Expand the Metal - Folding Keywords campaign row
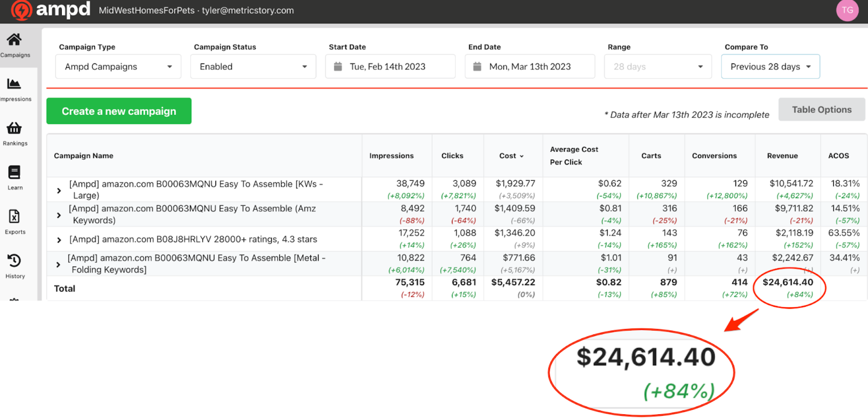 click(x=59, y=264)
